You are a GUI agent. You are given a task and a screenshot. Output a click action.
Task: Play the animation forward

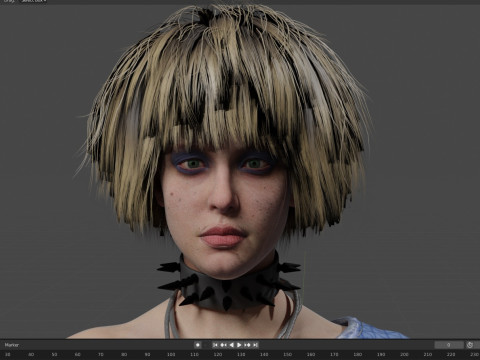(239, 345)
